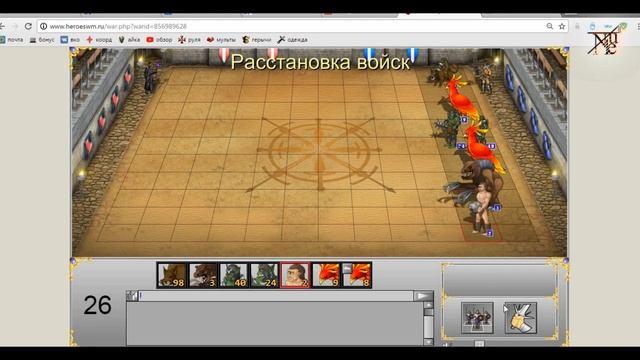Open the почта bookmark
Viewport: 640px width, 360px height.
point(11,40)
